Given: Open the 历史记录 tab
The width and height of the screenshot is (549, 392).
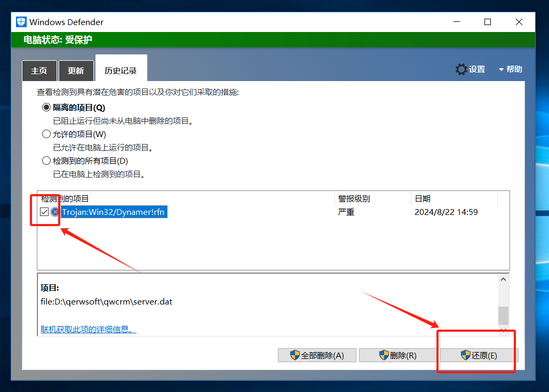Looking at the screenshot, I should pos(121,68).
